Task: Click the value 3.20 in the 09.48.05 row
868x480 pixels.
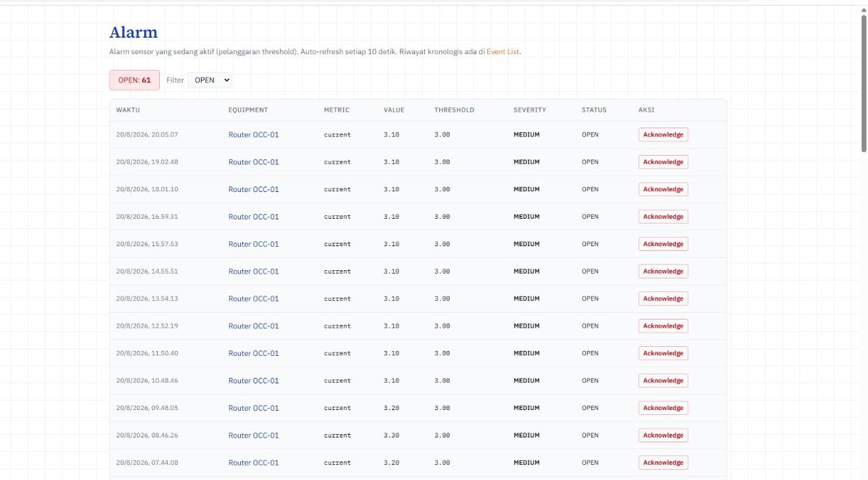Action: coord(391,408)
